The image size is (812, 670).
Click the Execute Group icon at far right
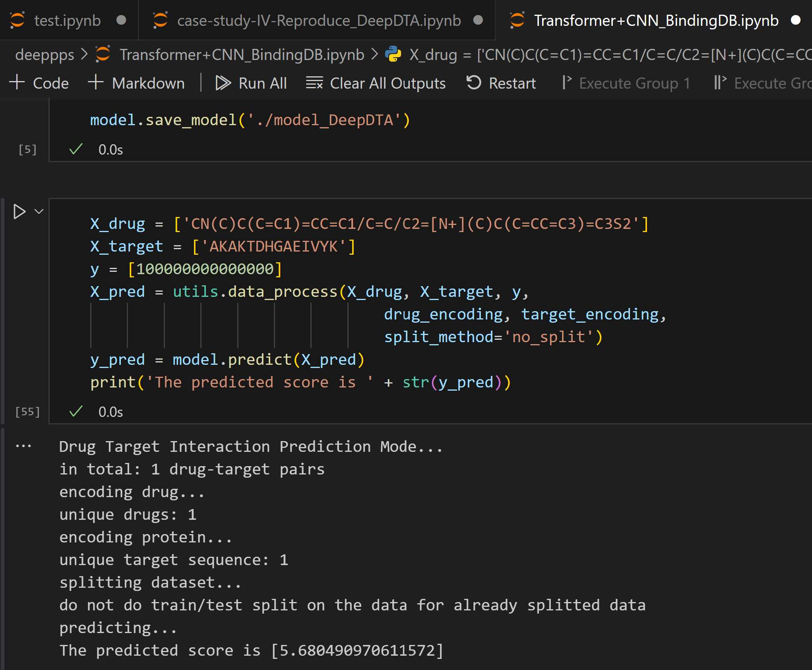point(720,83)
